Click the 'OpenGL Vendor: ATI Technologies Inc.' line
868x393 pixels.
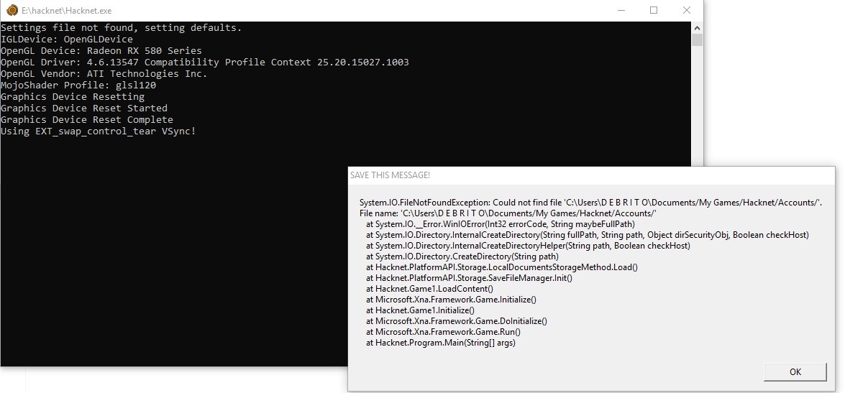104,74
